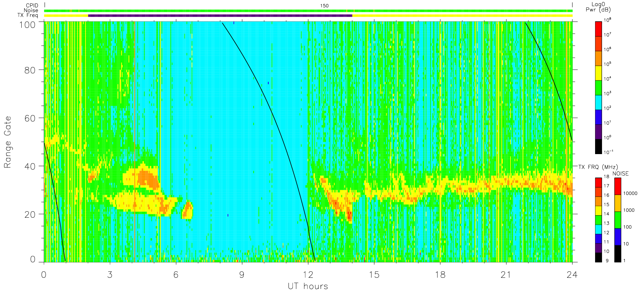Click the yellow 10^4 power colorbar segment
Viewport: 644px width, 297px height.
click(598, 73)
